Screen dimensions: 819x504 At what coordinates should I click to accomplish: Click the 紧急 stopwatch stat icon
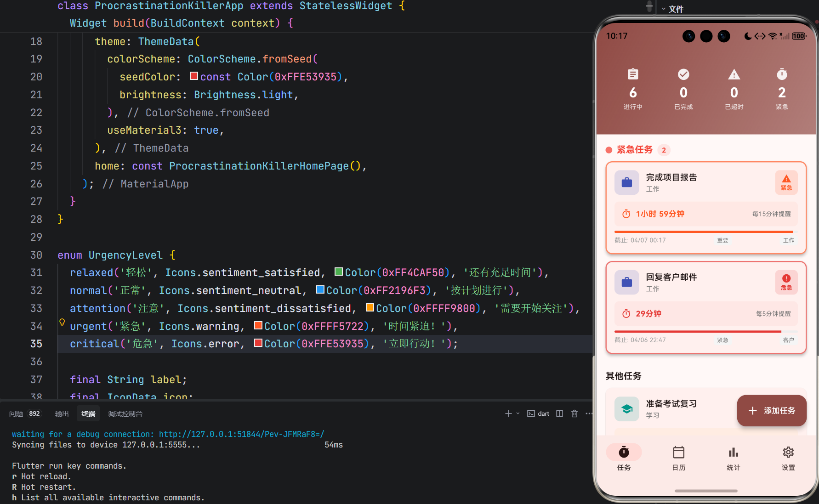pos(782,74)
